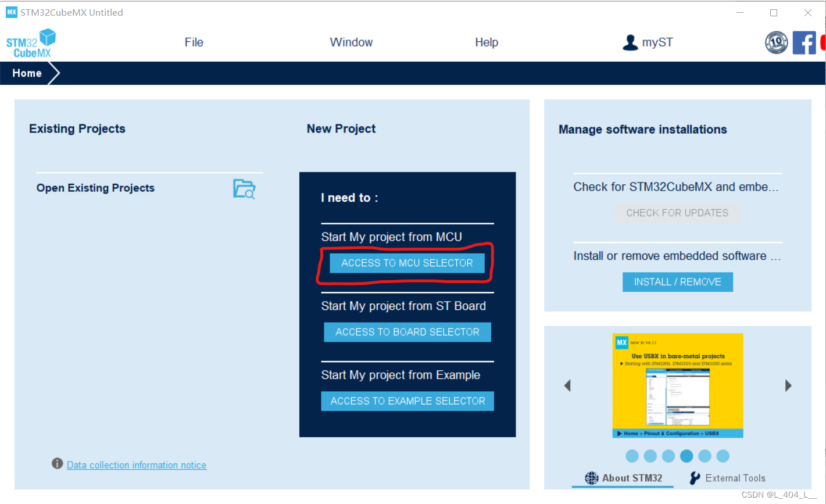The width and height of the screenshot is (826, 504).
Task: Open the USBX bare-metal news thumbnail
Action: click(678, 385)
